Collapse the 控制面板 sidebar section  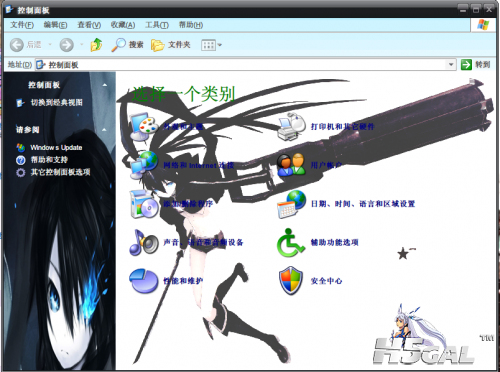105,85
